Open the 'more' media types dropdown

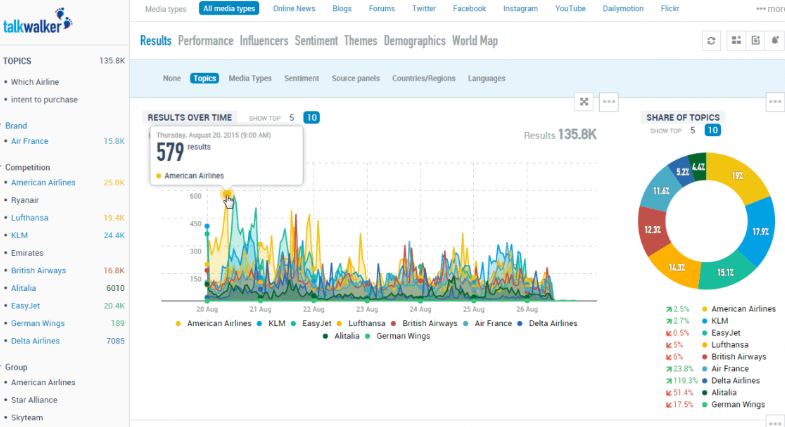(x=770, y=9)
